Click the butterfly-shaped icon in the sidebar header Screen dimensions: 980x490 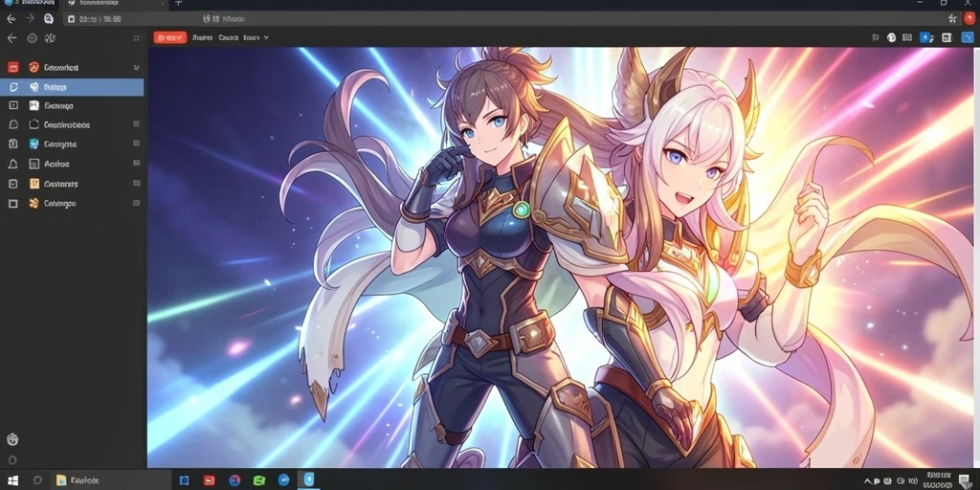[x=51, y=38]
